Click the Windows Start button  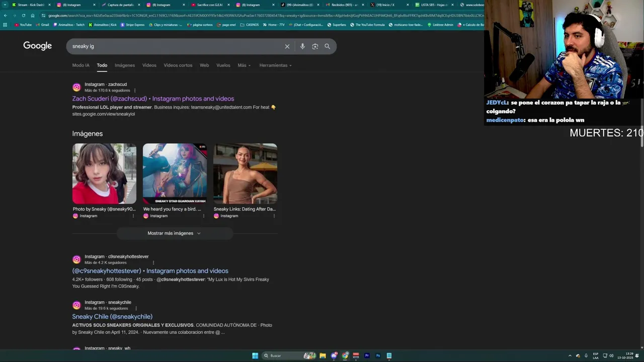[x=255, y=355]
